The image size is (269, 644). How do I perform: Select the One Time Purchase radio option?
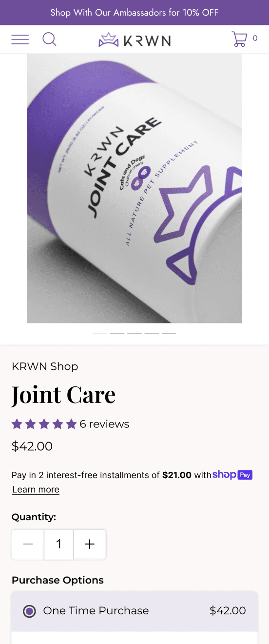coord(29,611)
